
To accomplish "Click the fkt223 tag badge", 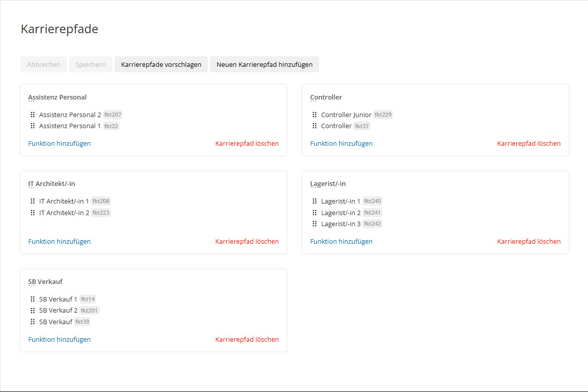I will click(101, 213).
